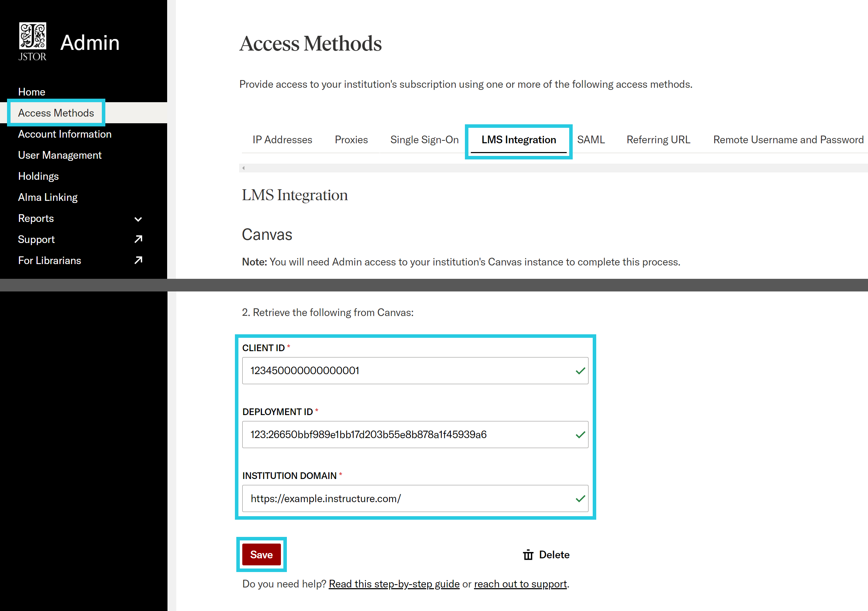868x611 pixels.
Task: Switch to the Referring URL tab
Action: tap(659, 139)
